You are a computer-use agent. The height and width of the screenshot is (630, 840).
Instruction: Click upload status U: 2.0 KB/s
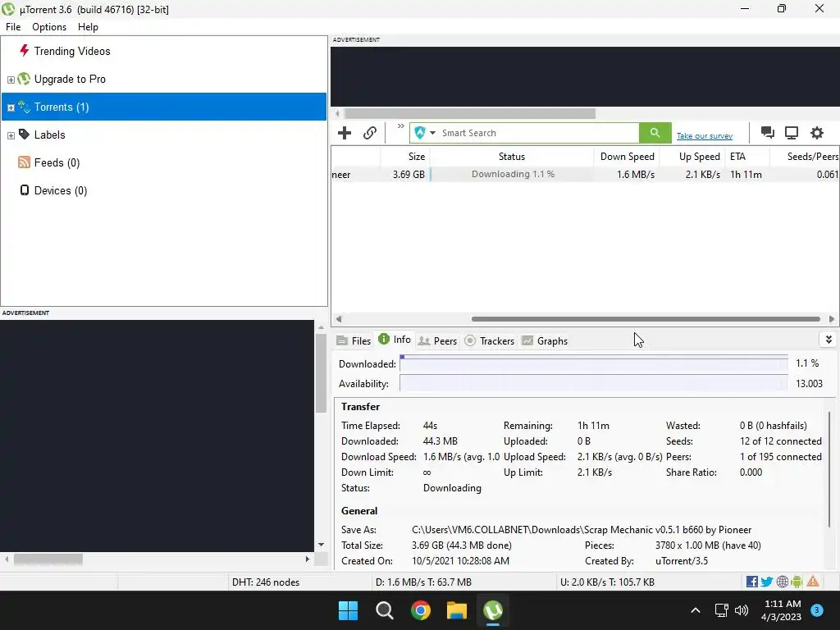608,582
